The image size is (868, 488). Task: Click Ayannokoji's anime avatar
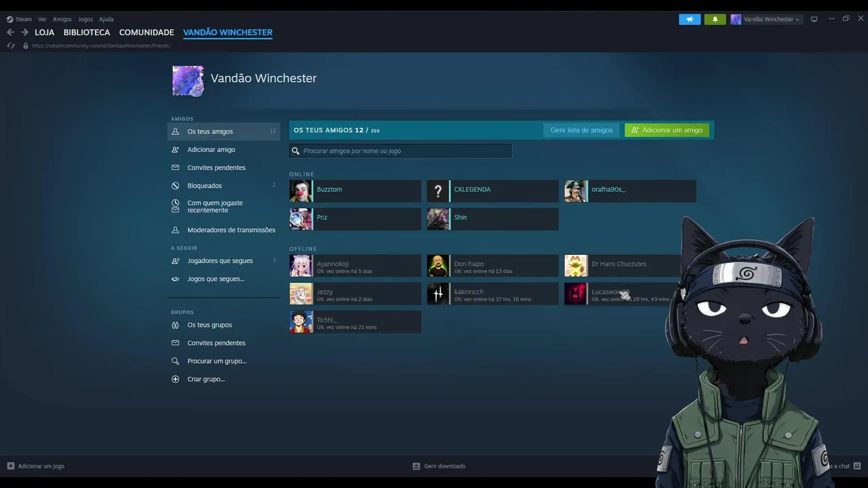[300, 266]
